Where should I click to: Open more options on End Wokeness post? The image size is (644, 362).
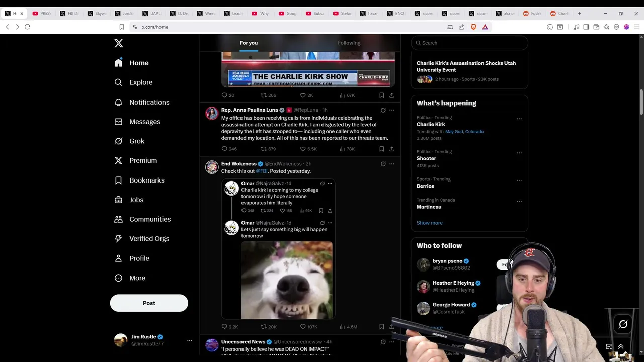coord(392,164)
